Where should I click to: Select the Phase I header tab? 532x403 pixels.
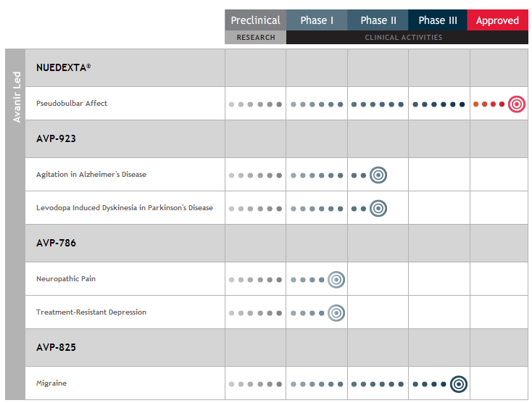click(x=317, y=20)
